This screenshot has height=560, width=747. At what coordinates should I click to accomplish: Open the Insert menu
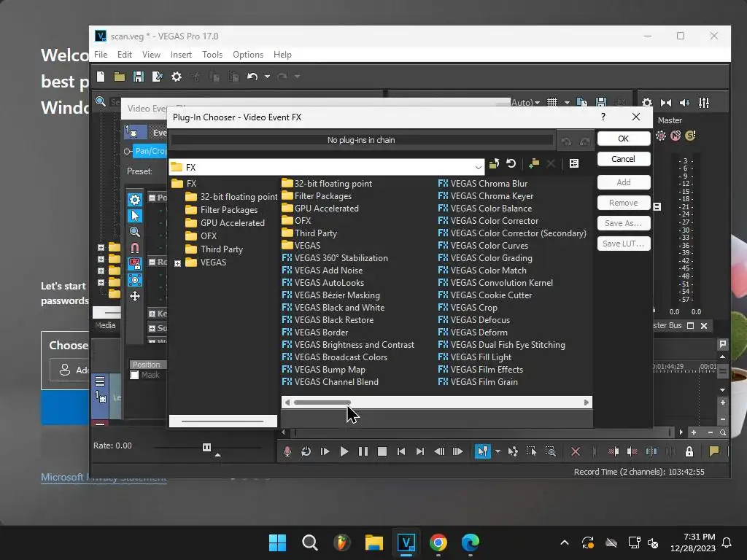click(x=181, y=55)
